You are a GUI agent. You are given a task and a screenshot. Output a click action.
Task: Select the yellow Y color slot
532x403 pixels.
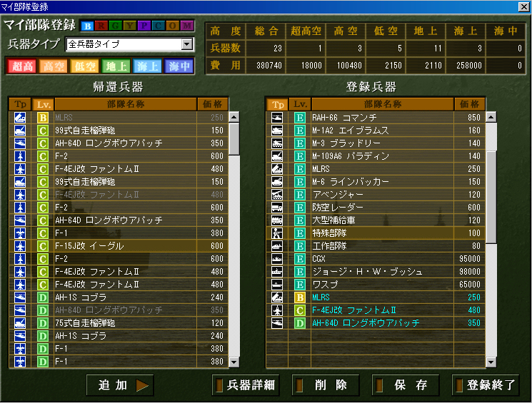tap(130, 26)
